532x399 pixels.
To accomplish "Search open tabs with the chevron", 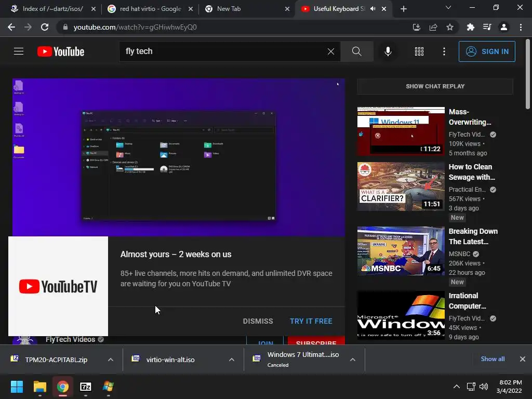I will (x=448, y=7).
